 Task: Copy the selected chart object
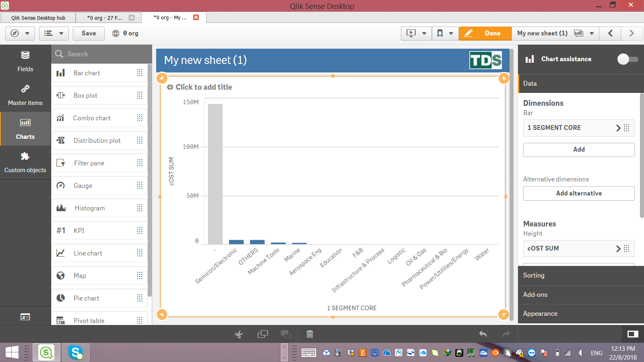pos(262,334)
